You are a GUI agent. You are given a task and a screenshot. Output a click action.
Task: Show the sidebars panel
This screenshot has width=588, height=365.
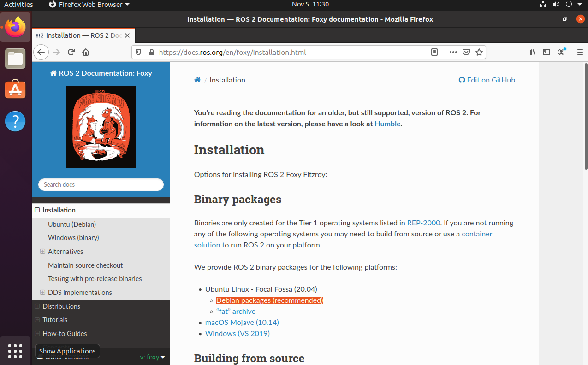[x=546, y=52]
